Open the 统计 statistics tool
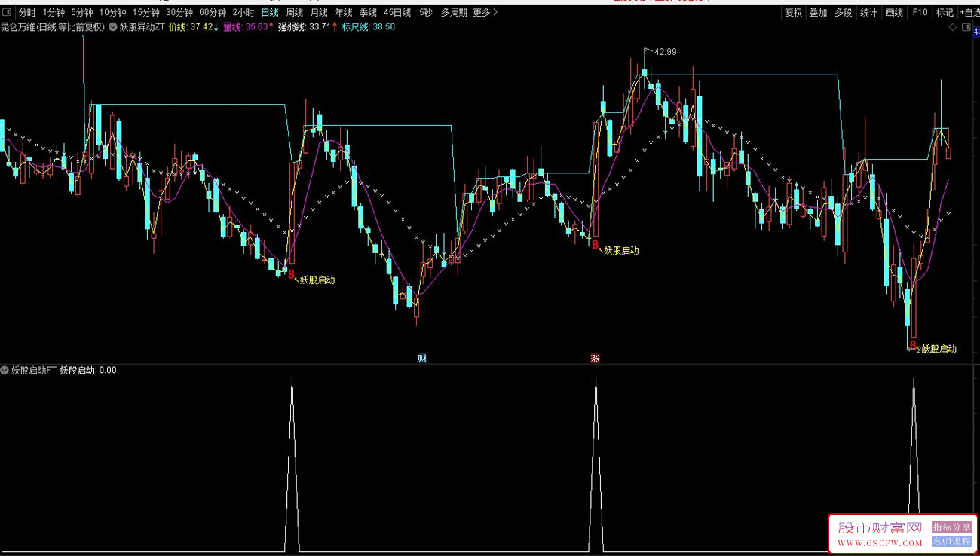The image size is (980, 556). (868, 12)
